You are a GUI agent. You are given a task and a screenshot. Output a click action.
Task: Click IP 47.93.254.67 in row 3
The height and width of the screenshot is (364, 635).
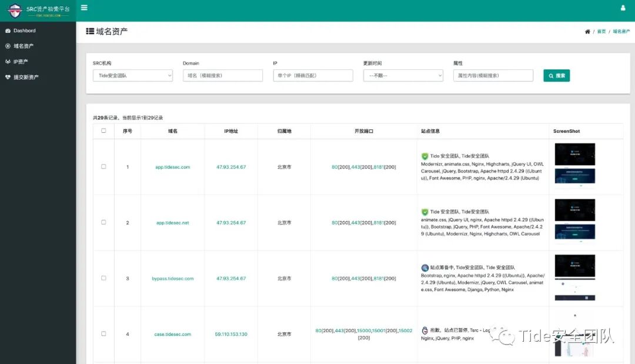coord(231,279)
